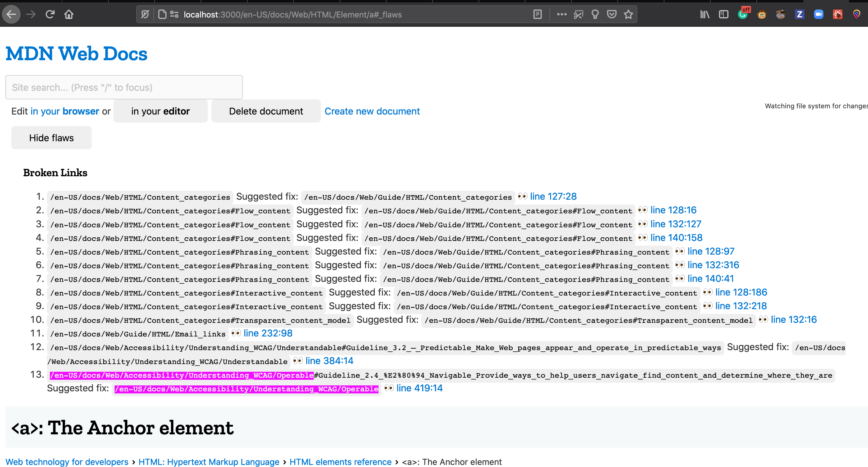
Task: Click 'Watching file system for changes' status
Action: 816,106
